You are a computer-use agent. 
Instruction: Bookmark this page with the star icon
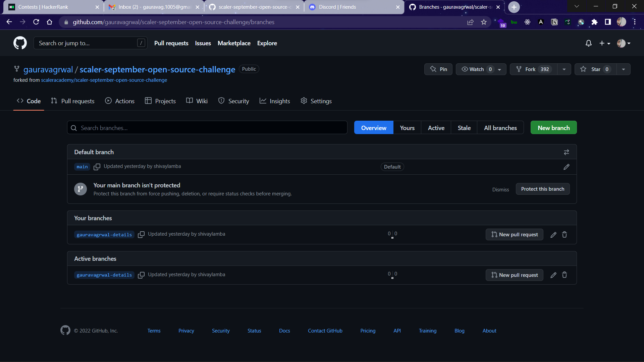click(484, 22)
